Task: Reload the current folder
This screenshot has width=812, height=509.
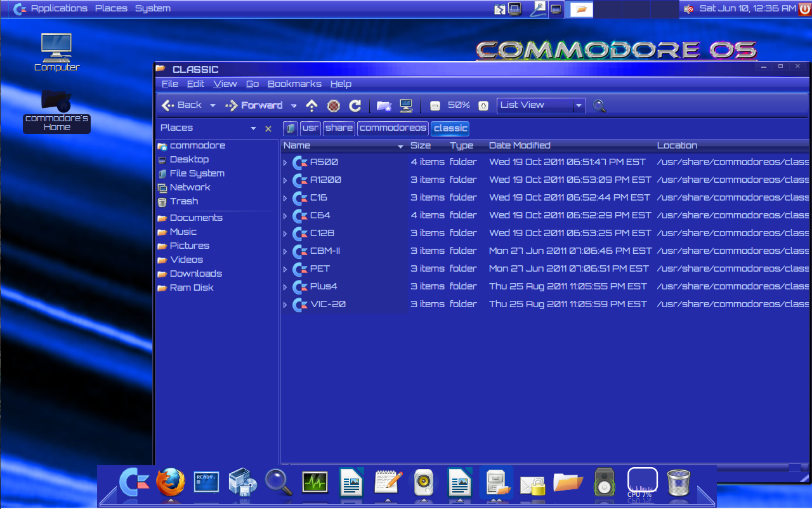Action: tap(355, 105)
